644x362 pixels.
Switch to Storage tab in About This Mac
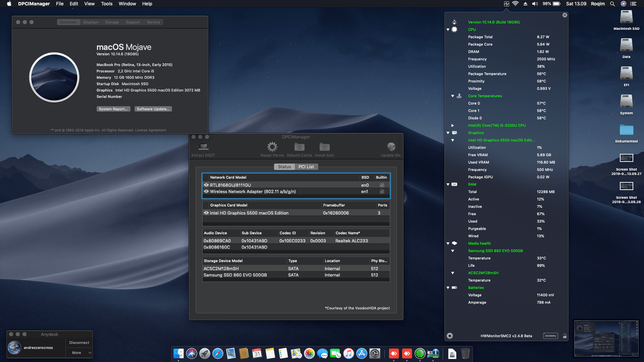pyautogui.click(x=112, y=22)
